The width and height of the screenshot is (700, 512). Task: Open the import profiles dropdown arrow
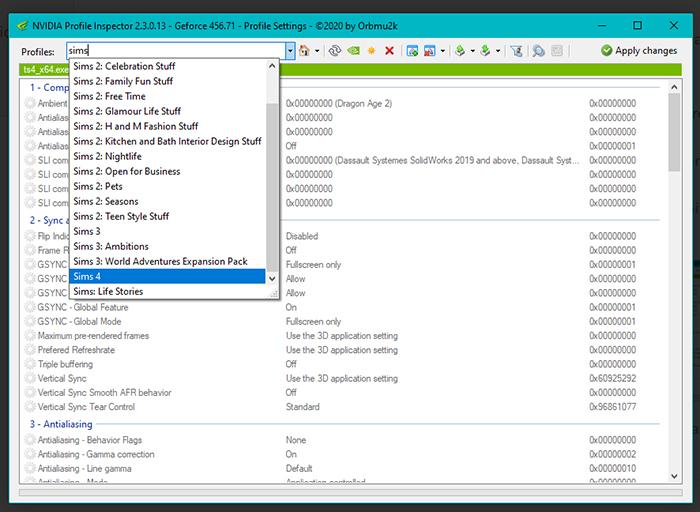[x=498, y=51]
